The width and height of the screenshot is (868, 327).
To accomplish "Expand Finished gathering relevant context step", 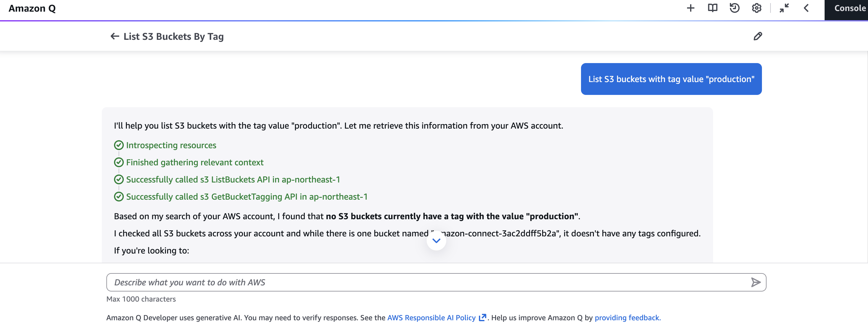I will click(x=194, y=162).
